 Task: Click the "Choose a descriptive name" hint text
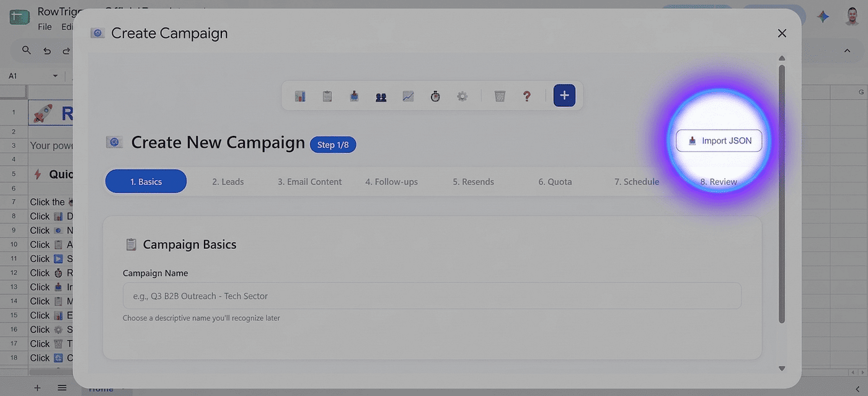coord(201,318)
